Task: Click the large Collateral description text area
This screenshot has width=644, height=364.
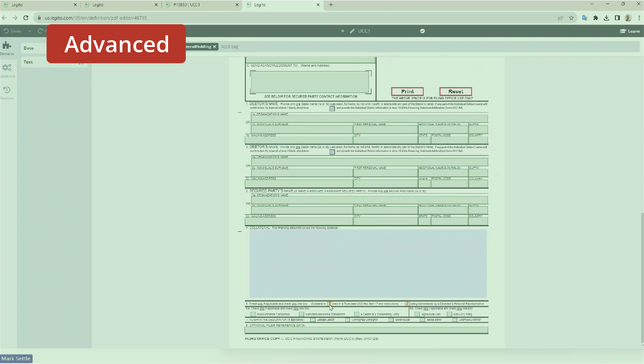Action: click(x=368, y=263)
